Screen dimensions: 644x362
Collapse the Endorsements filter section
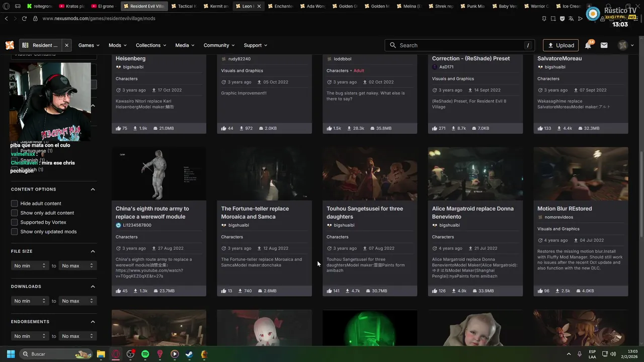point(93,322)
